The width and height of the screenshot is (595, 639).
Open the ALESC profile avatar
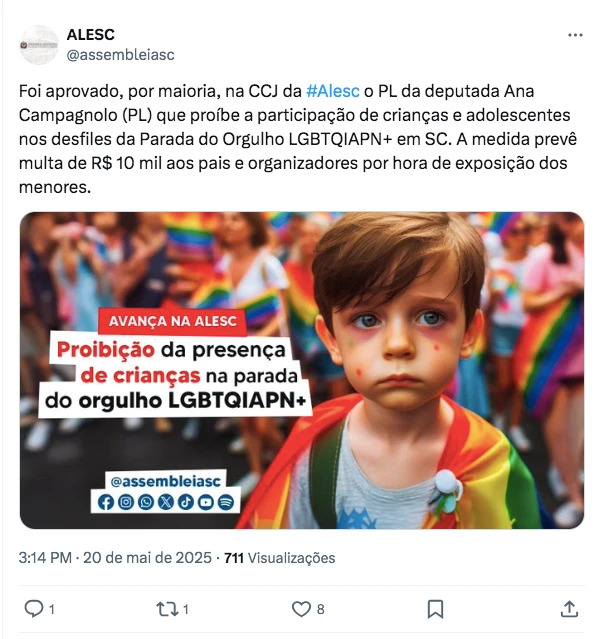tap(39, 45)
